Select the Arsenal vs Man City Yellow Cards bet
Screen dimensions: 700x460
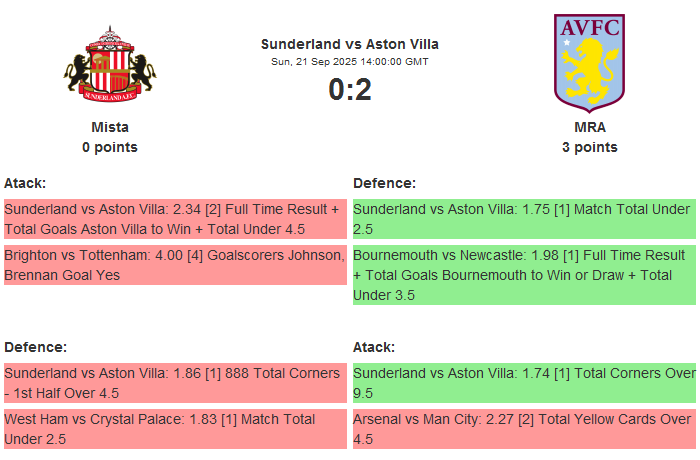tap(524, 429)
